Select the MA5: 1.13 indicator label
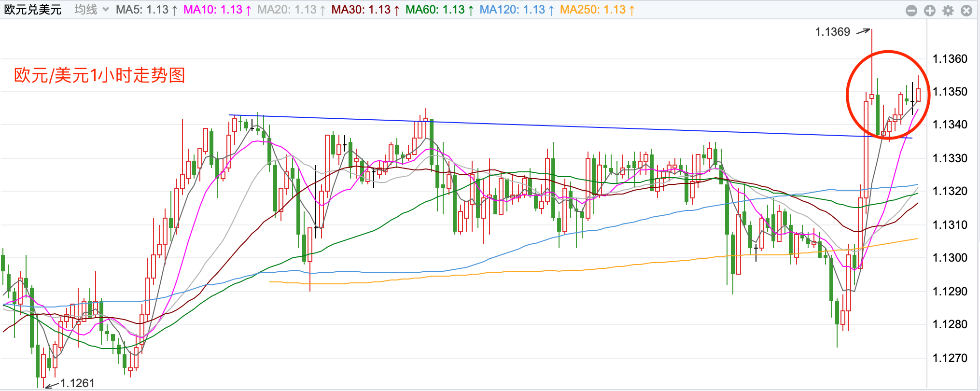The height and width of the screenshot is (391, 980). coord(147,10)
